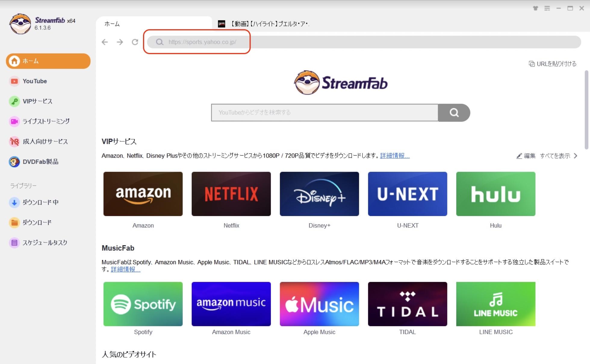The height and width of the screenshot is (364, 590).
Task: Open the Amazon service tile
Action: pos(143,194)
